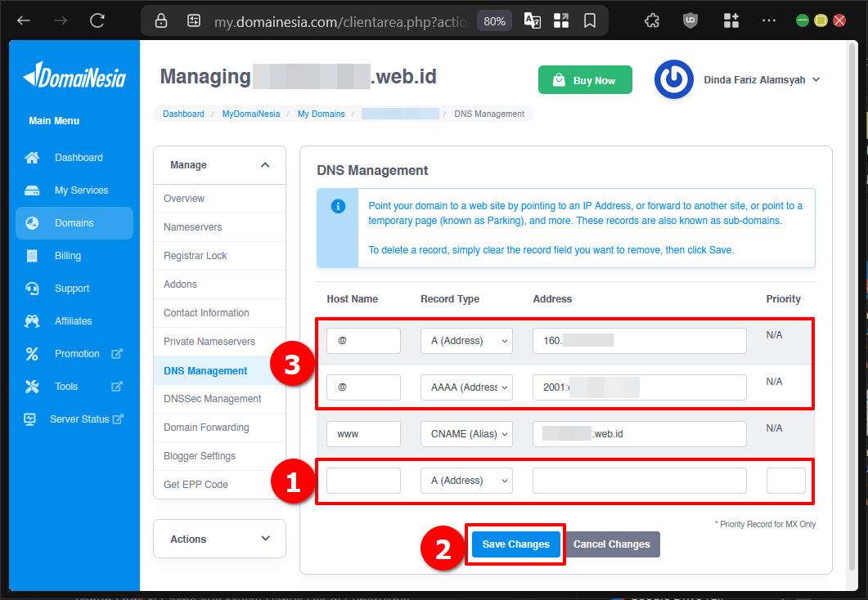This screenshot has width=868, height=600.
Task: Click the green Buy Now button
Action: 585,79
